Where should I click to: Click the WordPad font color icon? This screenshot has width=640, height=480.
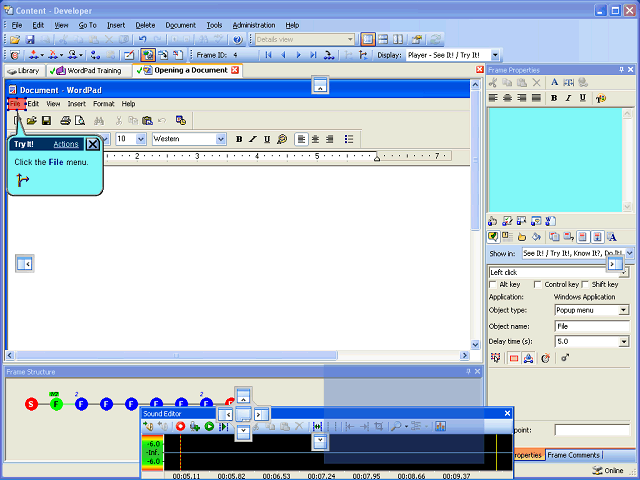(x=282, y=139)
